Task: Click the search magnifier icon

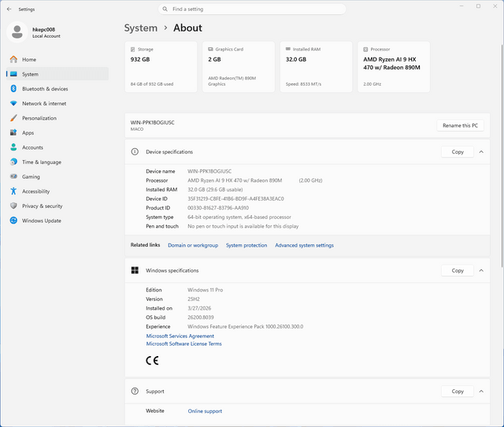Action: coord(165,9)
